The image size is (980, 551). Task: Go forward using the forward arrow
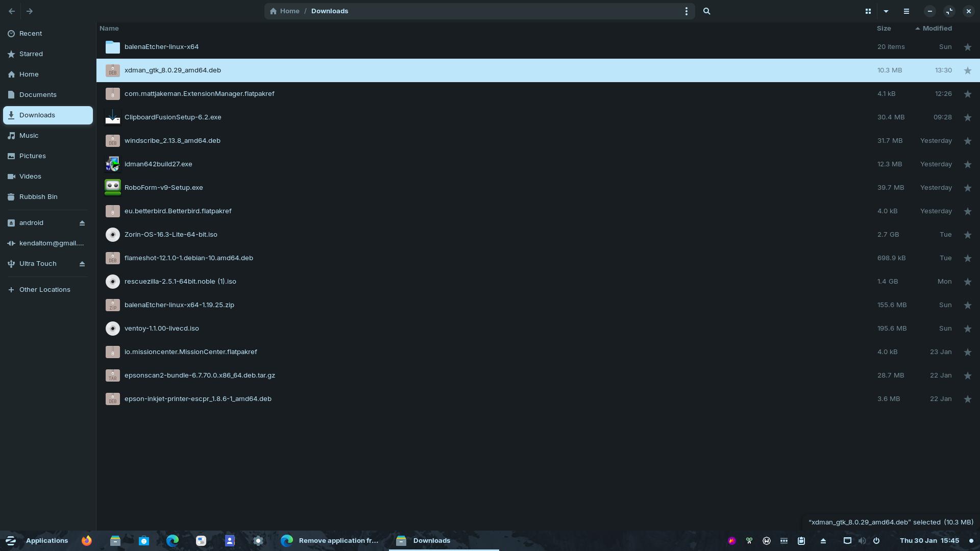tap(30, 11)
